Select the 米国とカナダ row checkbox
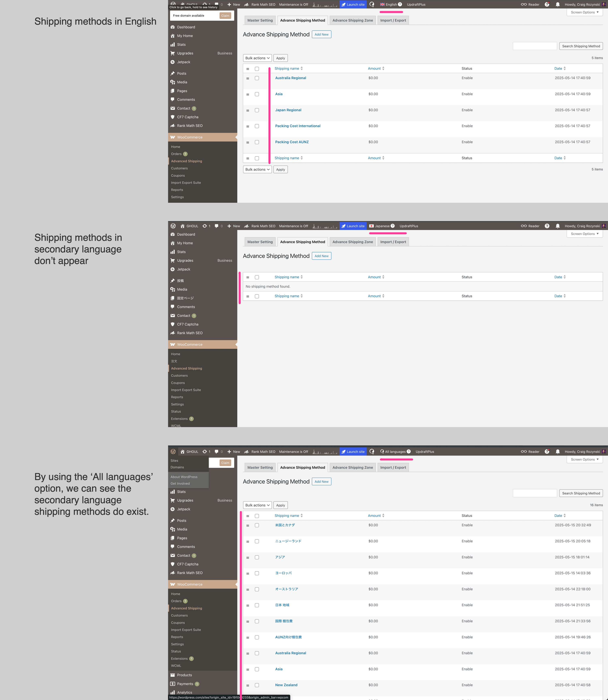This screenshot has height=700, width=608. click(257, 525)
